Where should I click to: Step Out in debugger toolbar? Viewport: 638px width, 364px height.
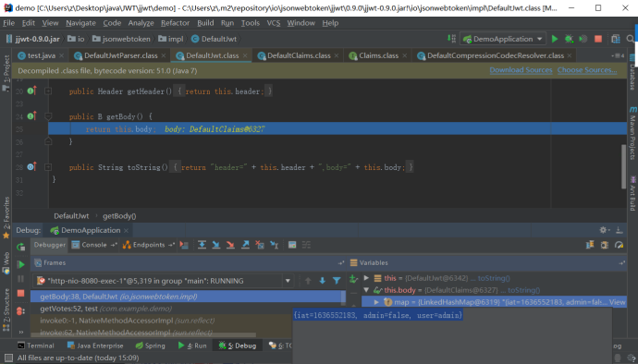tap(245, 245)
